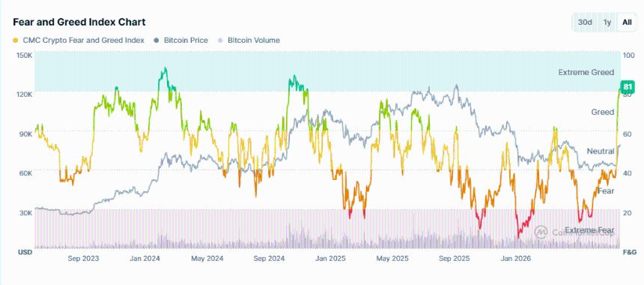Click the USD axis unit label
This screenshot has height=285, width=644.
[25, 252]
